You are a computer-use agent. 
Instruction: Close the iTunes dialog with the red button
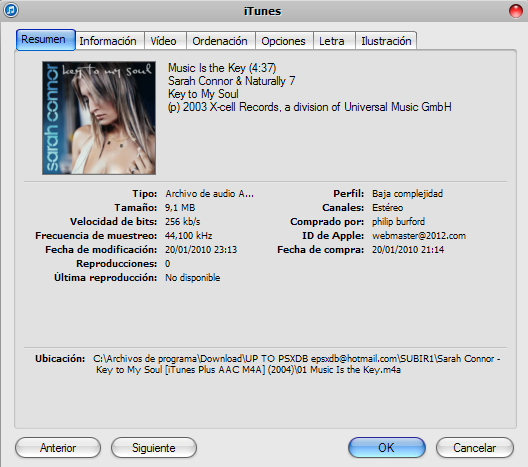click(x=516, y=11)
